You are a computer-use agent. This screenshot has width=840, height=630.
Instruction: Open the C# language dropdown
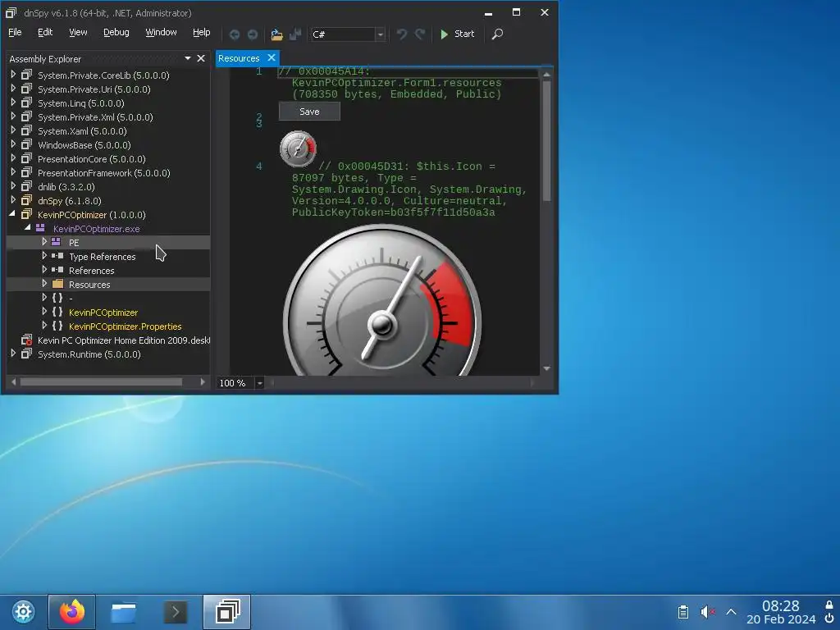coord(380,34)
